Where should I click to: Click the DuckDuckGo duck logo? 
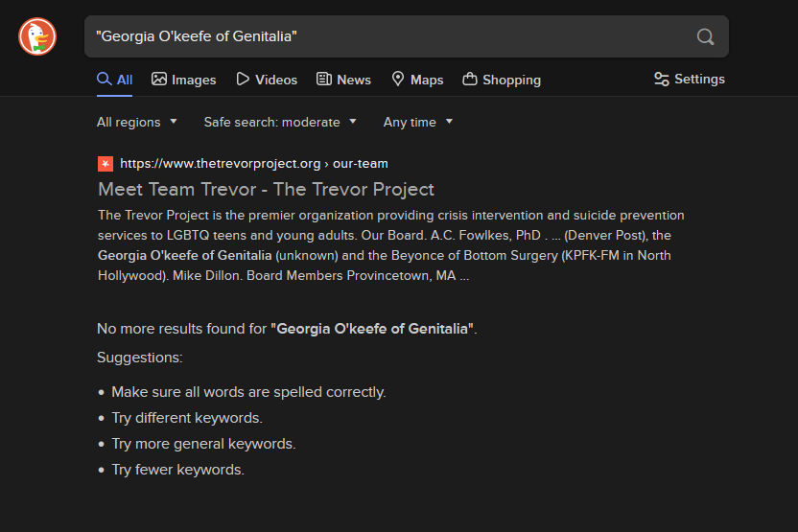coord(37,36)
